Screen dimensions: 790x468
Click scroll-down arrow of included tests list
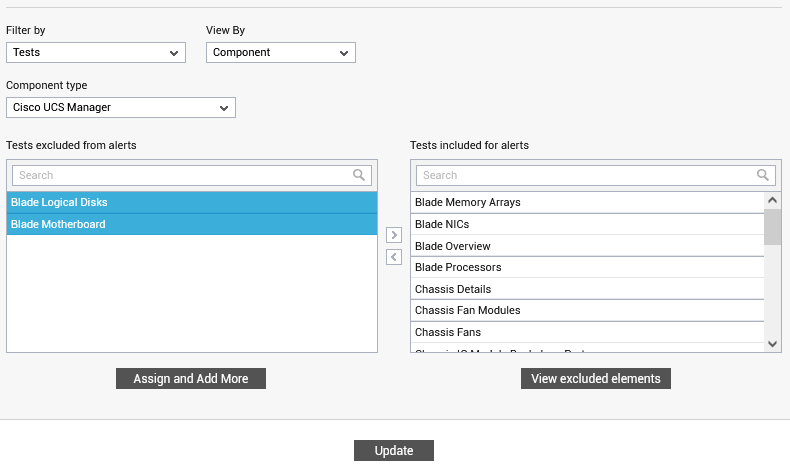[x=772, y=344]
